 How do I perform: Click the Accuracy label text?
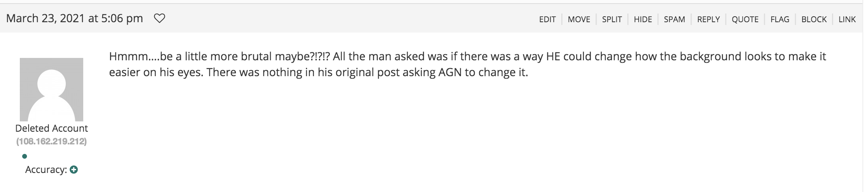coord(46,170)
